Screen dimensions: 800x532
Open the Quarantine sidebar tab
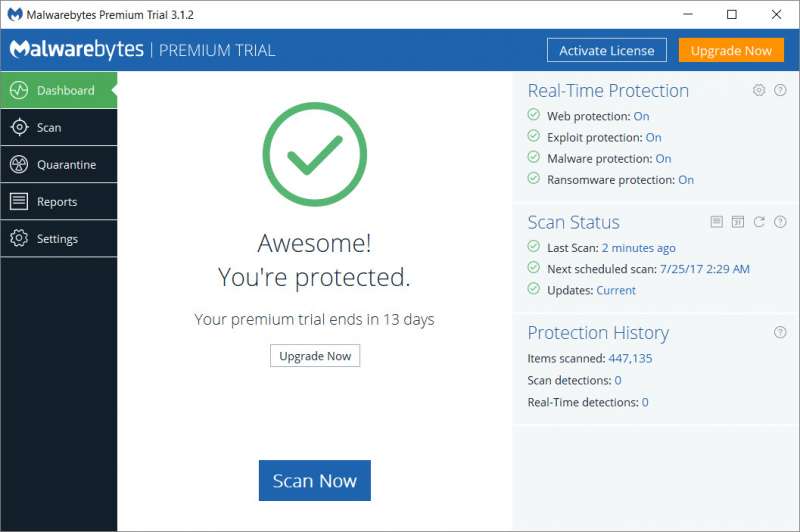tap(59, 164)
